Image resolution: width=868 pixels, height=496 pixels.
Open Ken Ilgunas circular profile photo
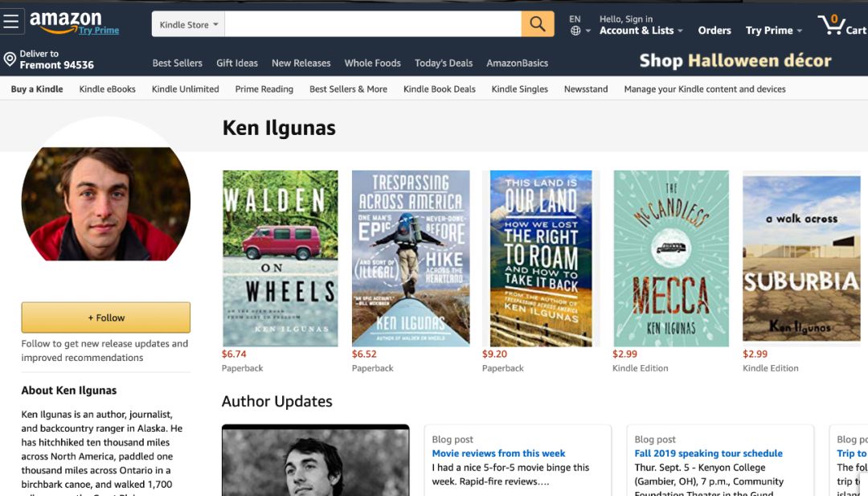106,202
